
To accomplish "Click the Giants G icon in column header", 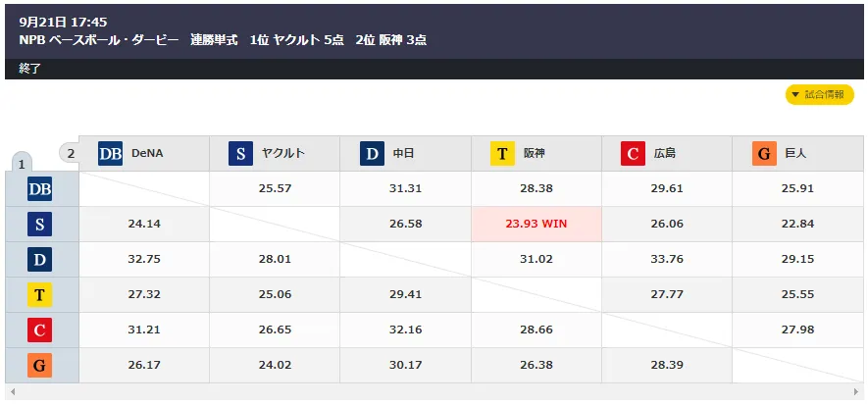I will tap(764, 154).
